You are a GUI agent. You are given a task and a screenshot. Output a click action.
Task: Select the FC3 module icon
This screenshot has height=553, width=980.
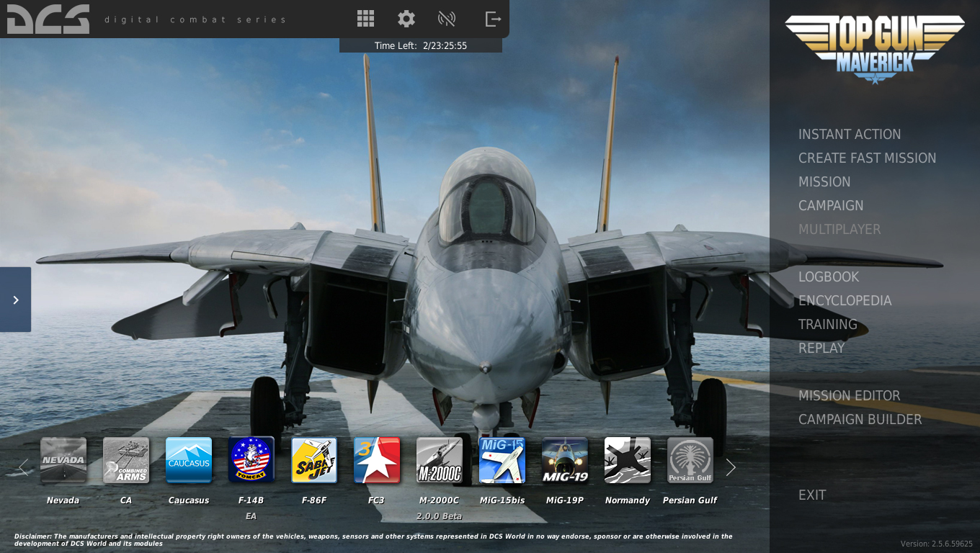tap(377, 460)
